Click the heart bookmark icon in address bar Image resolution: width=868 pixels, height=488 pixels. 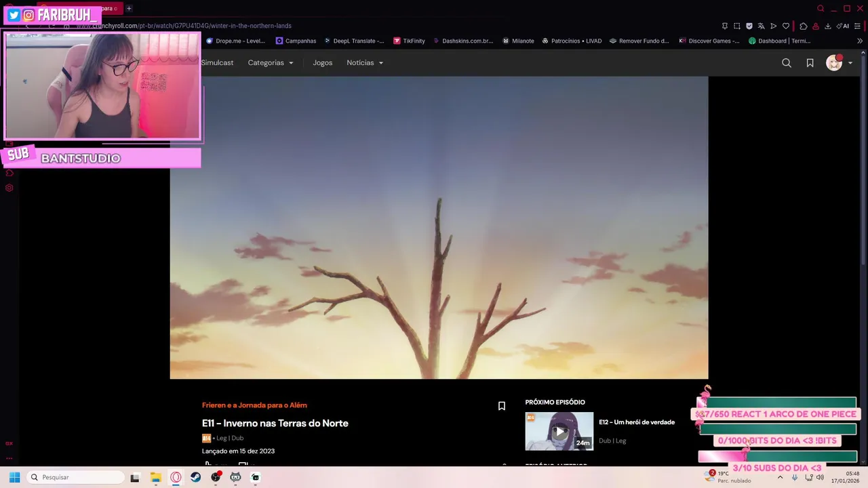[786, 26]
